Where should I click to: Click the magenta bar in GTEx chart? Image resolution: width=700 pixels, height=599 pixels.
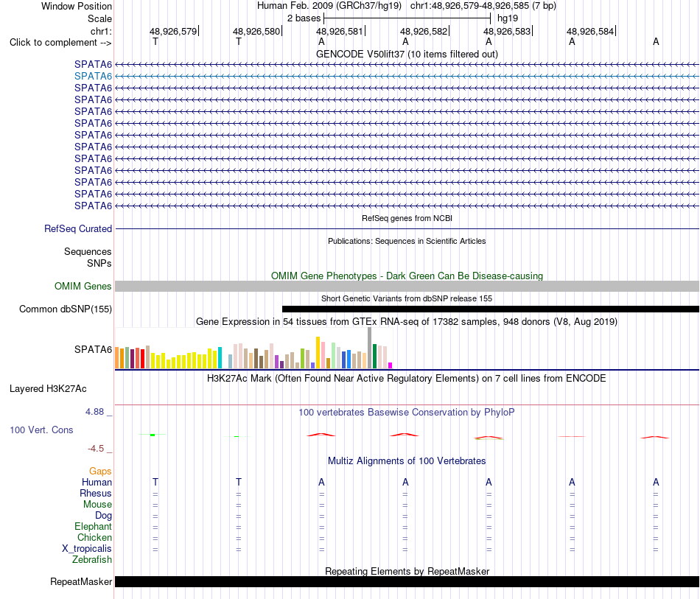pos(391,365)
